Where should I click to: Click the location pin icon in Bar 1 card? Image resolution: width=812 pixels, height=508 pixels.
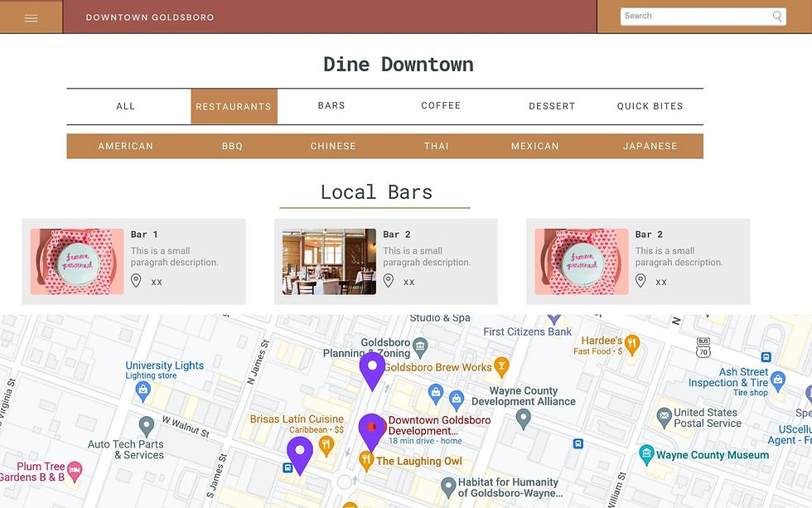coord(136,281)
